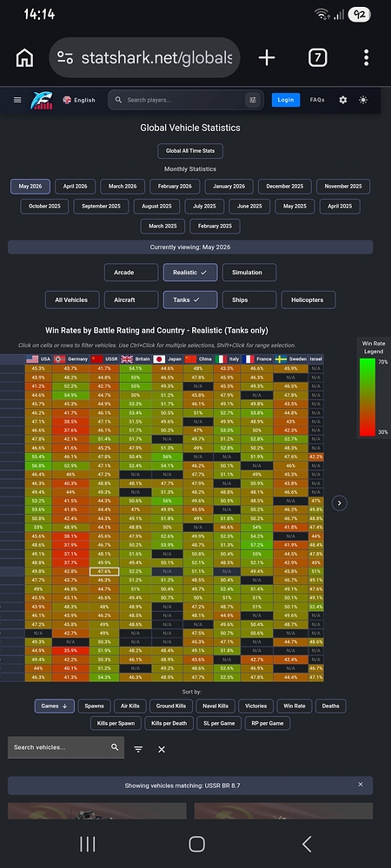Click the StatShark shark logo
391x868 pixels.
pos(42,100)
